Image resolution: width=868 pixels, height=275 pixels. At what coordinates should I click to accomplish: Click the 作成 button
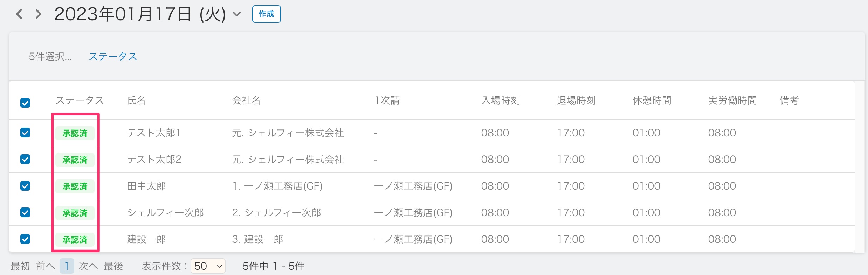point(266,14)
